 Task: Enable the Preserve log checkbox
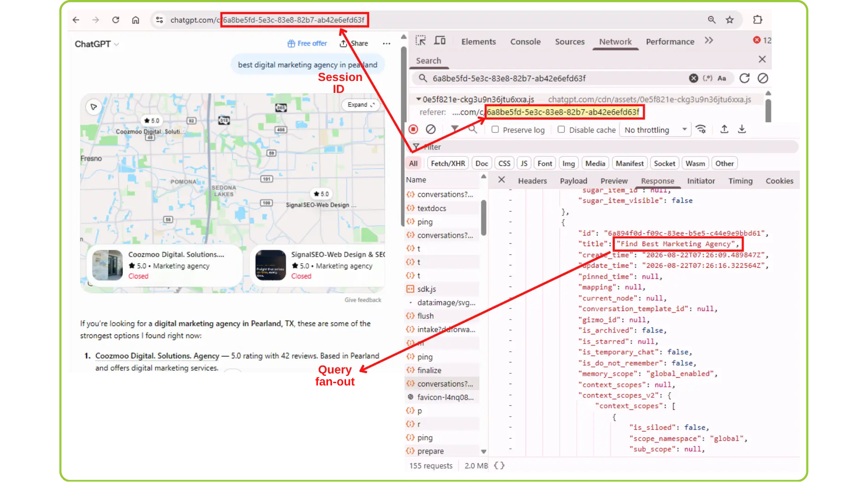495,130
